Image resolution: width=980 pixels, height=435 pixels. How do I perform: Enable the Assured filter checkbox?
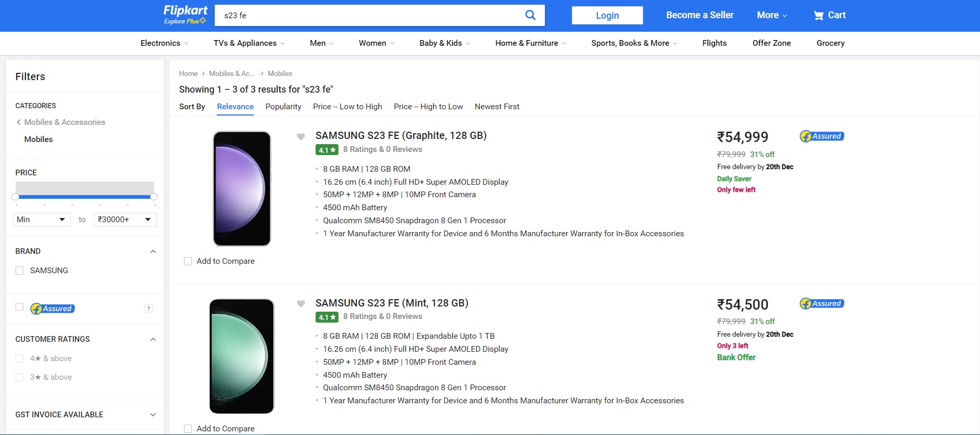click(x=20, y=307)
